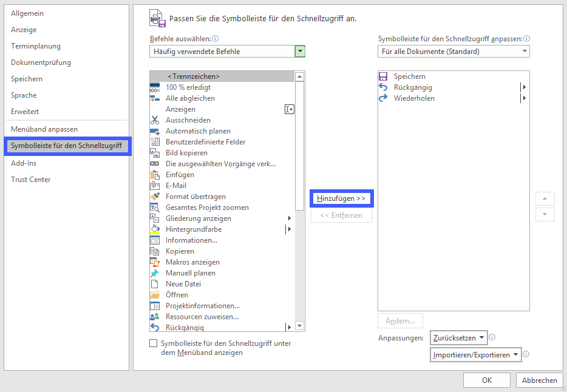The height and width of the screenshot is (392, 567).
Task: Switch to the Terminplanung category
Action: pyautogui.click(x=36, y=46)
